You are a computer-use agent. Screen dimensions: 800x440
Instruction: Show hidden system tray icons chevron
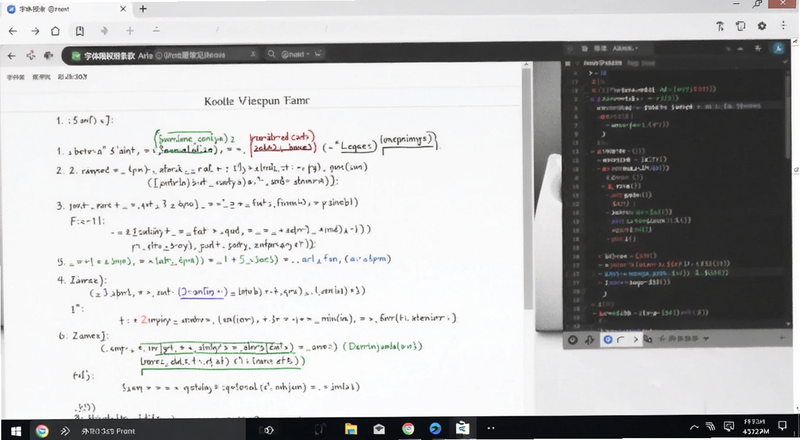694,427
